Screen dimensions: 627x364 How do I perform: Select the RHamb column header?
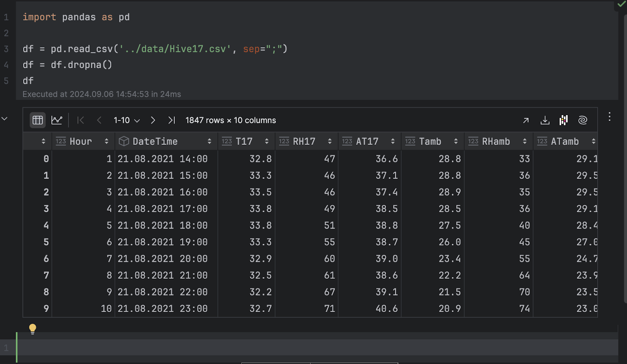498,141
